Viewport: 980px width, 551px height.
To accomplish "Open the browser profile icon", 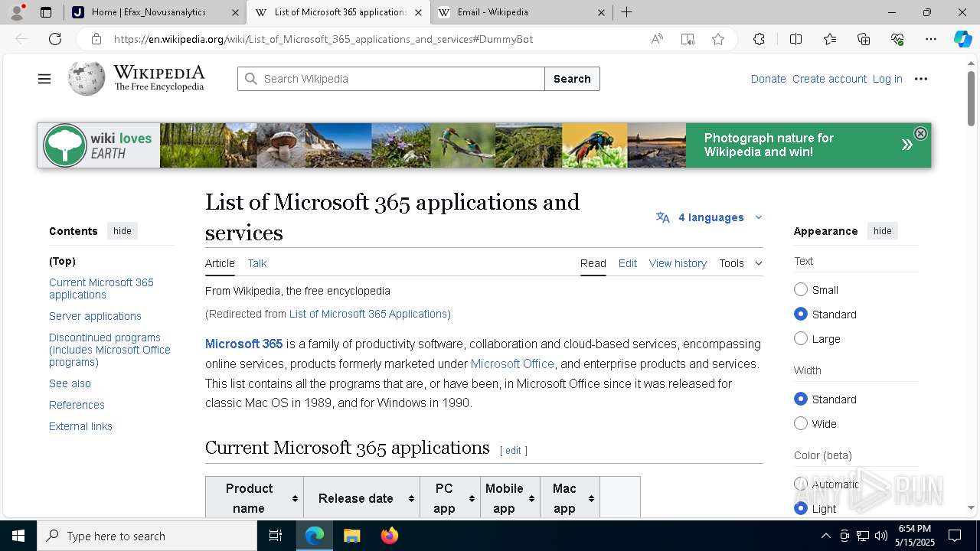I will (17, 11).
